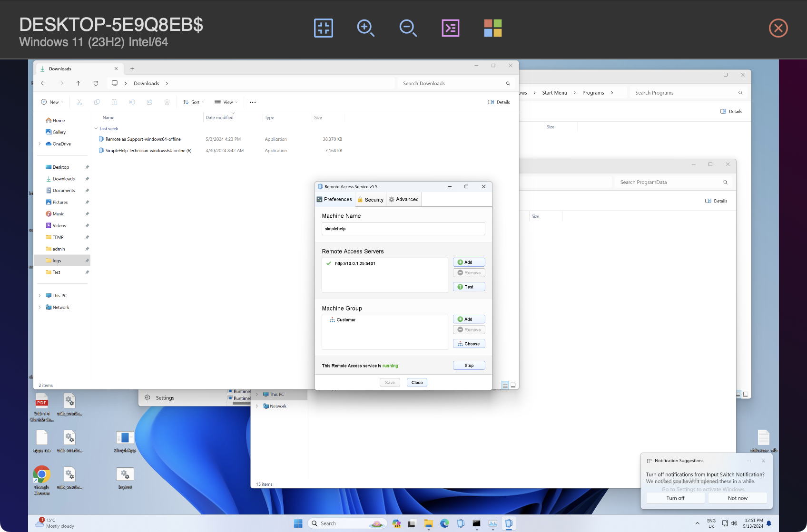The width and height of the screenshot is (807, 532).
Task: Switch to Security tab
Action: tap(371, 200)
